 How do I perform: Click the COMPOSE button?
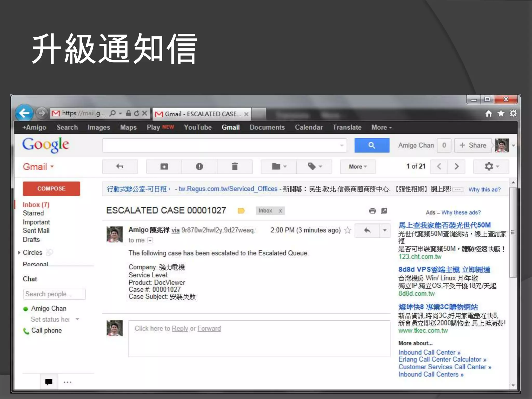tap(51, 189)
